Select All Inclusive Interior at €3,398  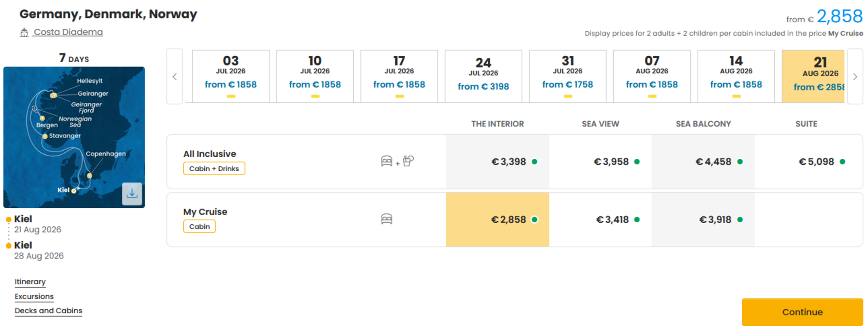point(497,162)
